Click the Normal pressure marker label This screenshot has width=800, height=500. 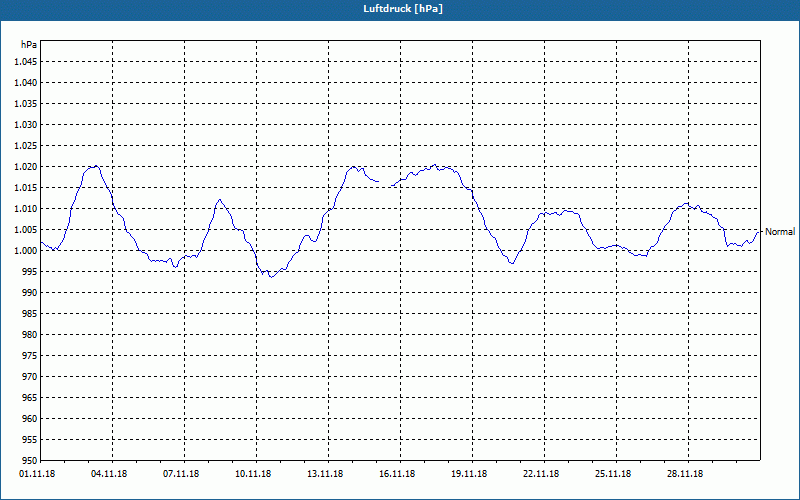click(x=780, y=232)
